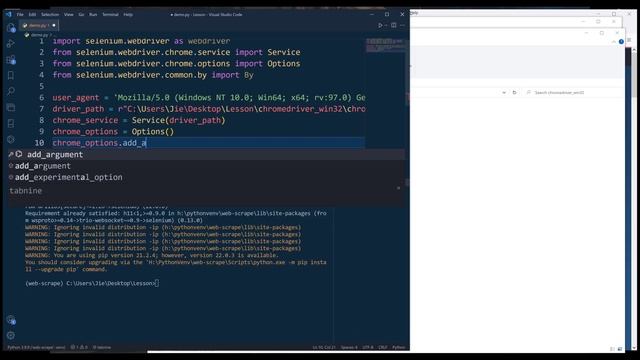Screen dimensions: 640x360
Task: Open the File menu
Action: coord(20,14)
